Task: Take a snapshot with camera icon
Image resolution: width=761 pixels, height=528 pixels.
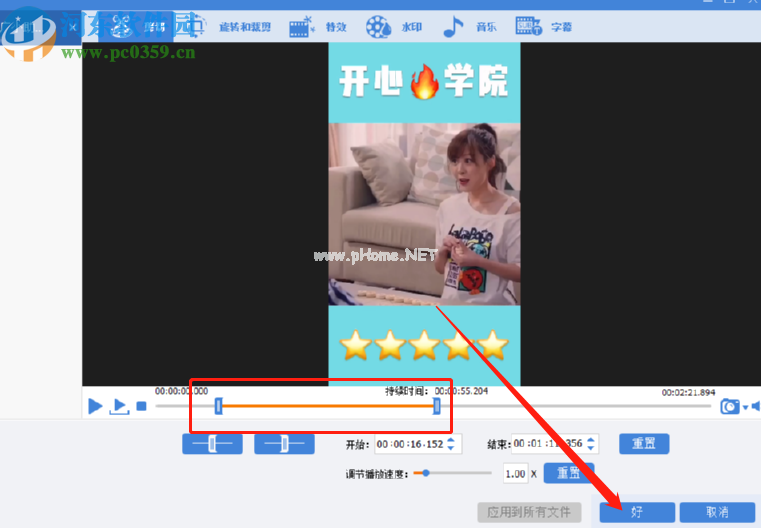Action: click(730, 406)
